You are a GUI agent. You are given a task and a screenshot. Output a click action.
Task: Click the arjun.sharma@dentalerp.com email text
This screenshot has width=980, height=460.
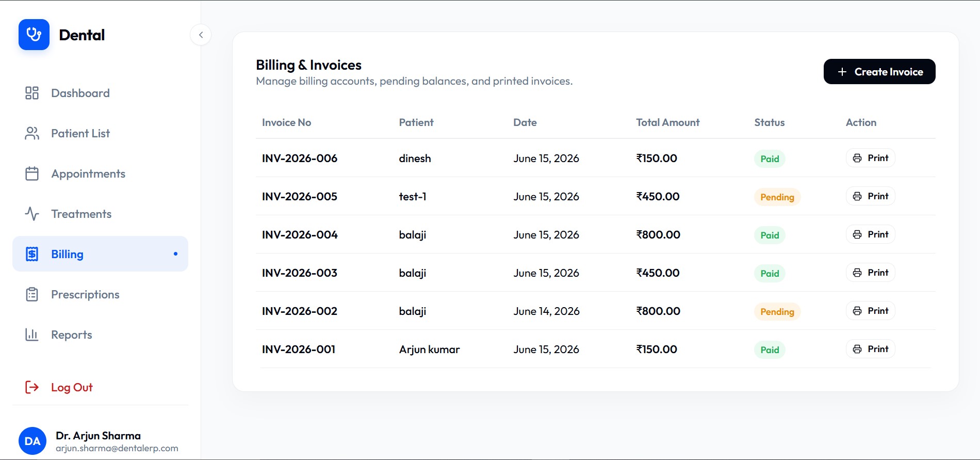tap(117, 448)
